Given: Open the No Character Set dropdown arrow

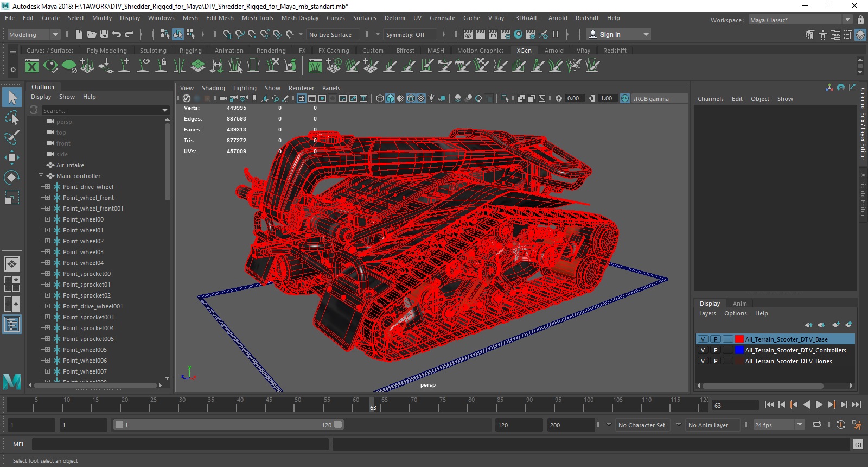Looking at the screenshot, I should click(609, 425).
